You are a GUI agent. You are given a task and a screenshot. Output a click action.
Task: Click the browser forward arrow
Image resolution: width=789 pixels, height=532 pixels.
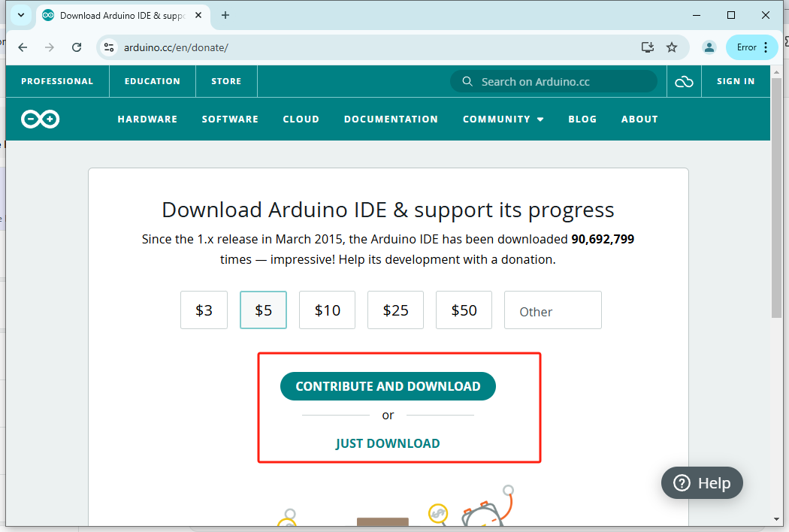50,47
